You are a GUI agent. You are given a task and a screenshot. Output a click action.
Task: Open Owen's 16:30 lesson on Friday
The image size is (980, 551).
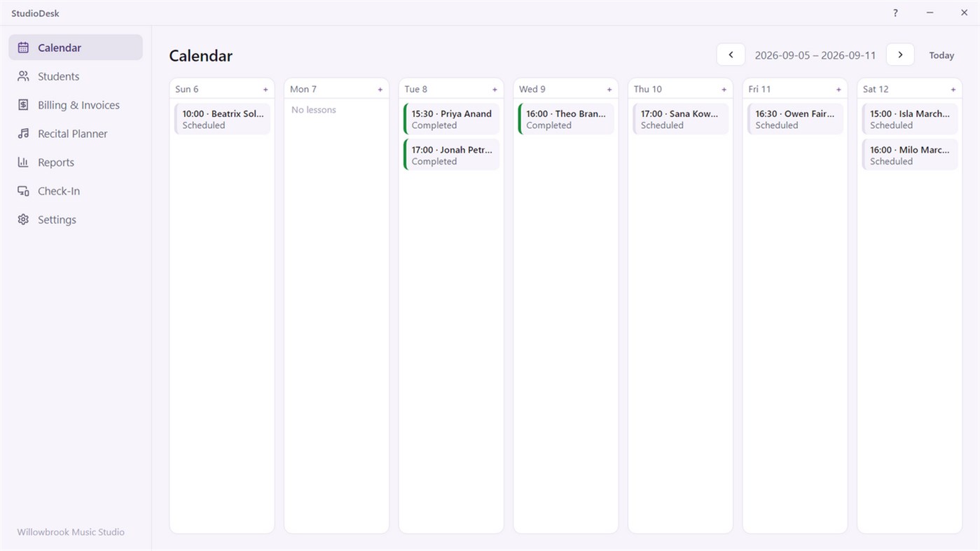[795, 119]
